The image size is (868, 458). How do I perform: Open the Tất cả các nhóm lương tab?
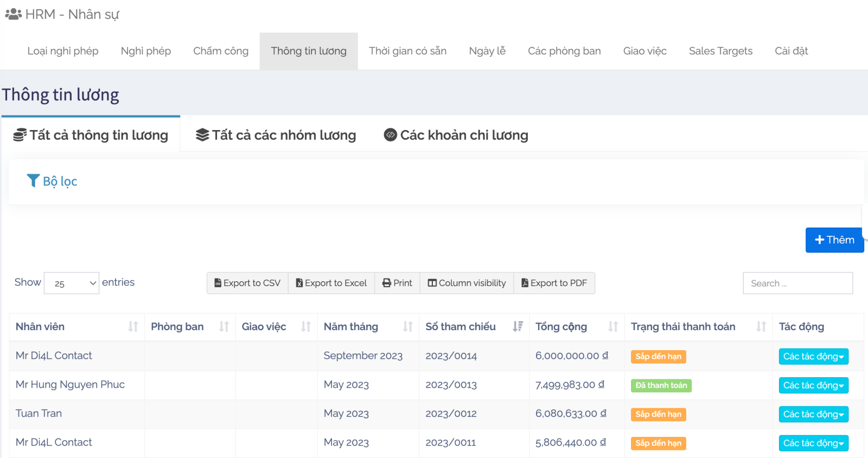click(x=276, y=135)
